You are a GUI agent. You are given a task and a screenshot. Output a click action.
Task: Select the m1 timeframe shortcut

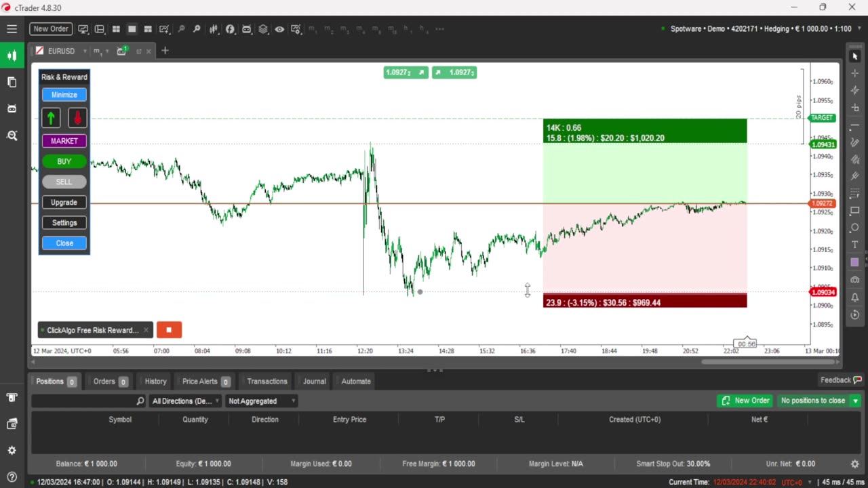click(313, 29)
